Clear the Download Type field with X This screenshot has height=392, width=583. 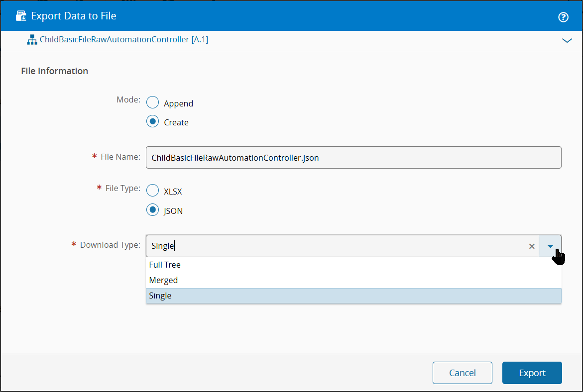pyautogui.click(x=532, y=246)
